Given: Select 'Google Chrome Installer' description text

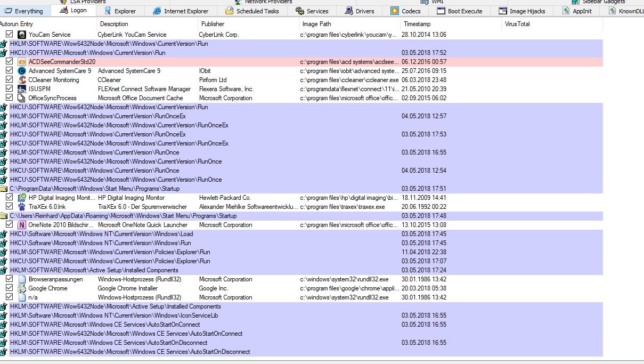Looking at the screenshot, I should click(x=128, y=288).
